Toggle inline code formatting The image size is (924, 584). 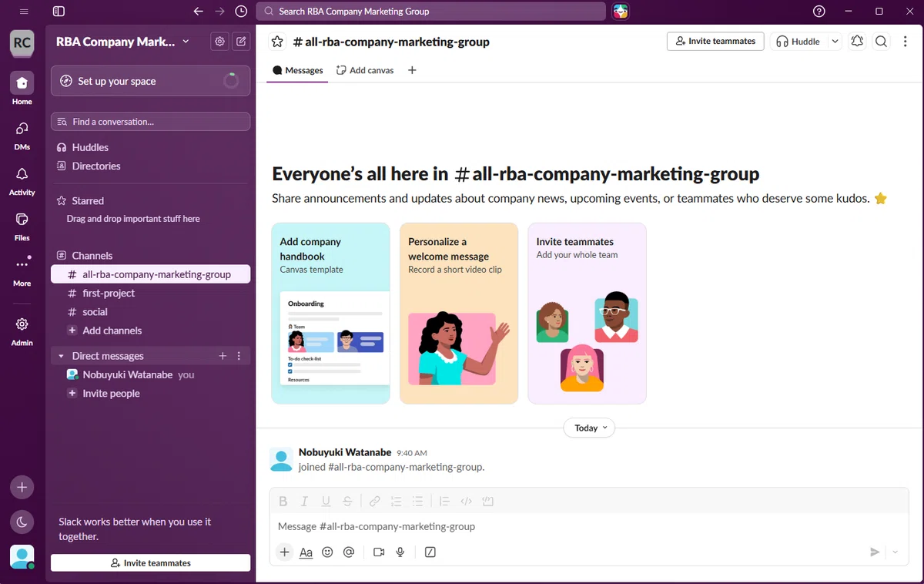(x=466, y=501)
